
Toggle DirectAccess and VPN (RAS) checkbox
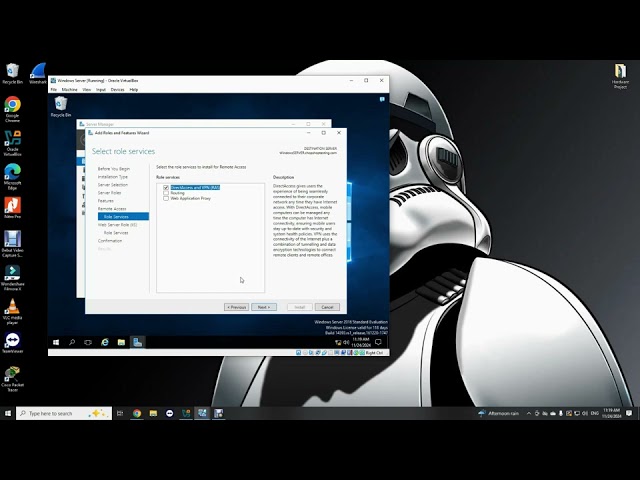click(166, 187)
